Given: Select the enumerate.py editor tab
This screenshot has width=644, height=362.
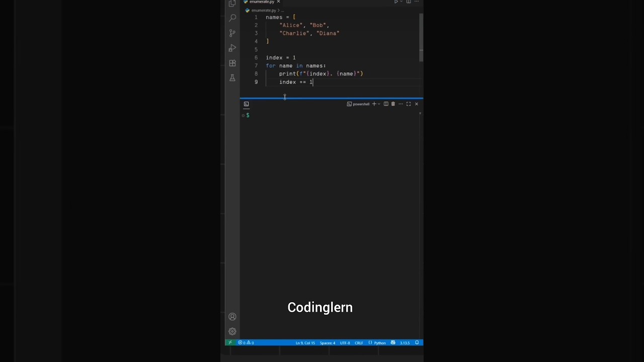Looking at the screenshot, I should click(x=262, y=2).
